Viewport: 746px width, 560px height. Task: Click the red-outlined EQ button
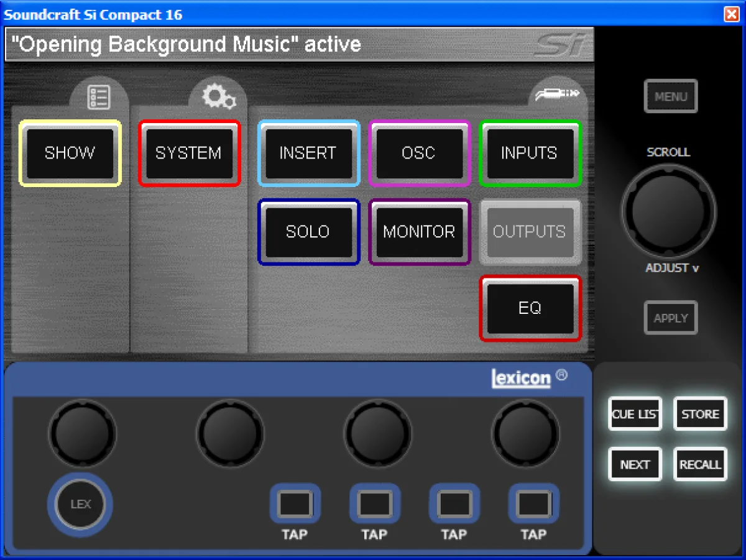point(530,308)
